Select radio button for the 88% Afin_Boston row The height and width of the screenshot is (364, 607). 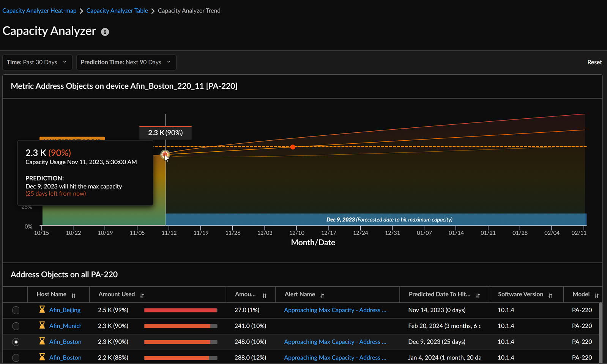(16, 358)
